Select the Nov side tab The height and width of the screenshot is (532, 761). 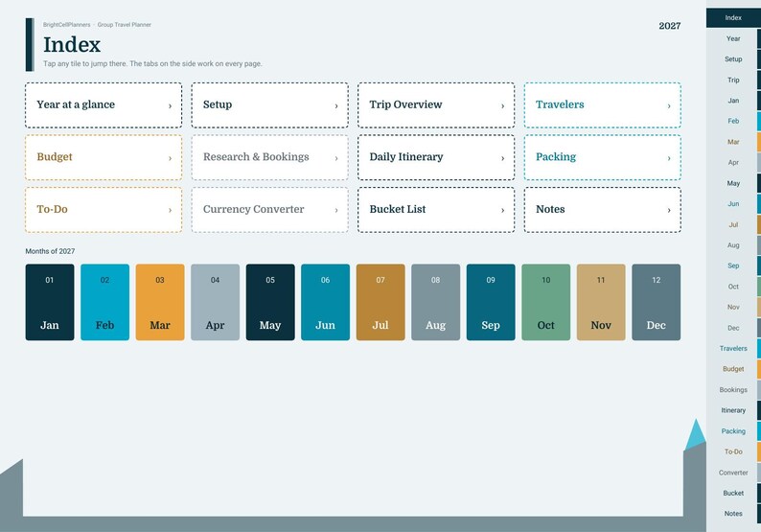point(733,308)
